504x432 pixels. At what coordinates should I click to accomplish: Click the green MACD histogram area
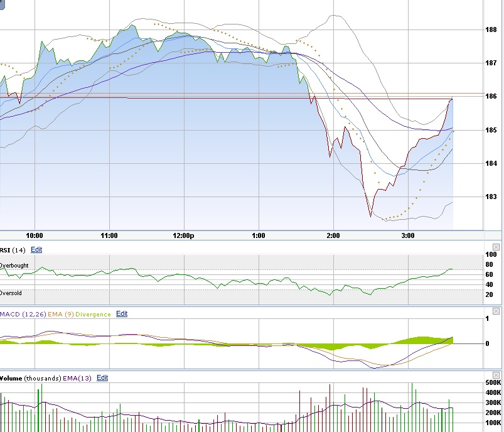click(421, 341)
